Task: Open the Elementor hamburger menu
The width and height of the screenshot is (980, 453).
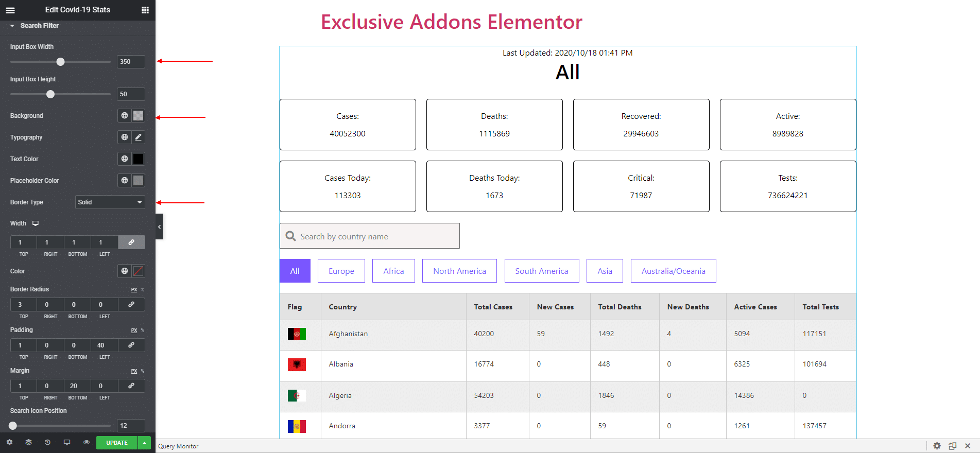Action: (x=10, y=10)
